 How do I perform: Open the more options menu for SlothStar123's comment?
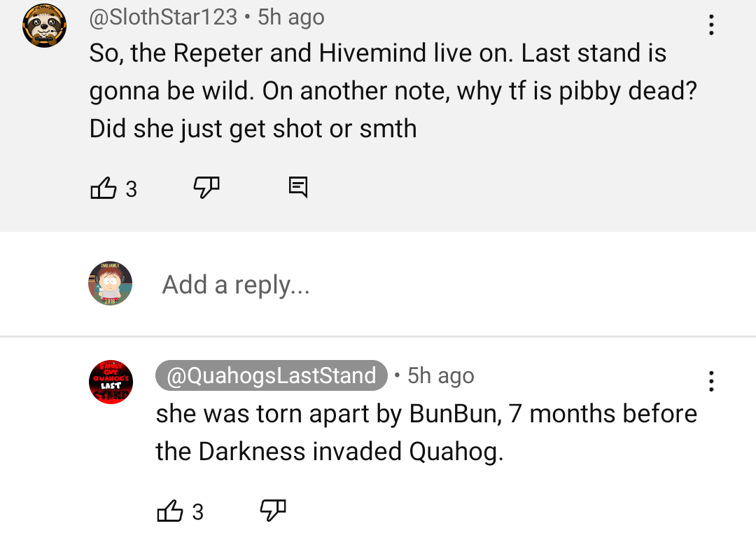point(711,25)
